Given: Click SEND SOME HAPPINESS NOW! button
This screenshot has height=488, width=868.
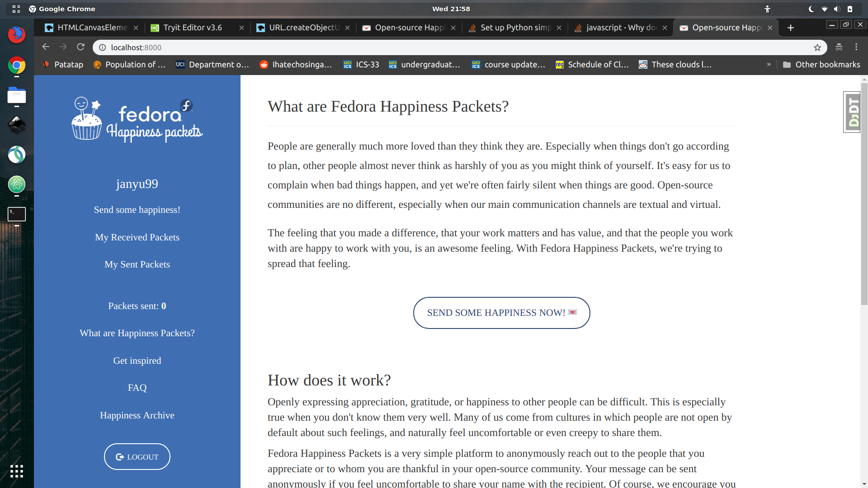Looking at the screenshot, I should 501,313.
